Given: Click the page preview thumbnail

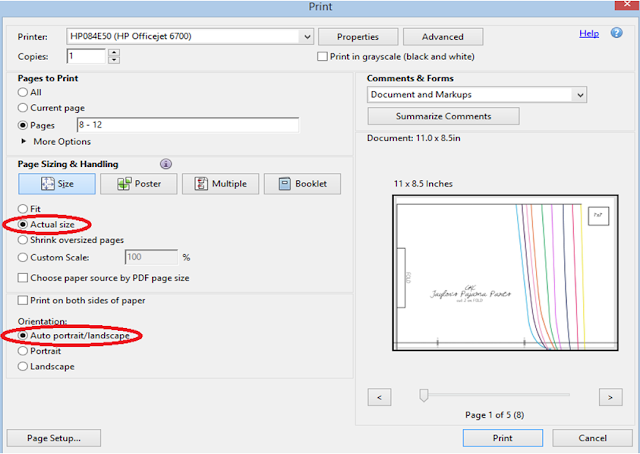Looking at the screenshot, I should 505,273.
